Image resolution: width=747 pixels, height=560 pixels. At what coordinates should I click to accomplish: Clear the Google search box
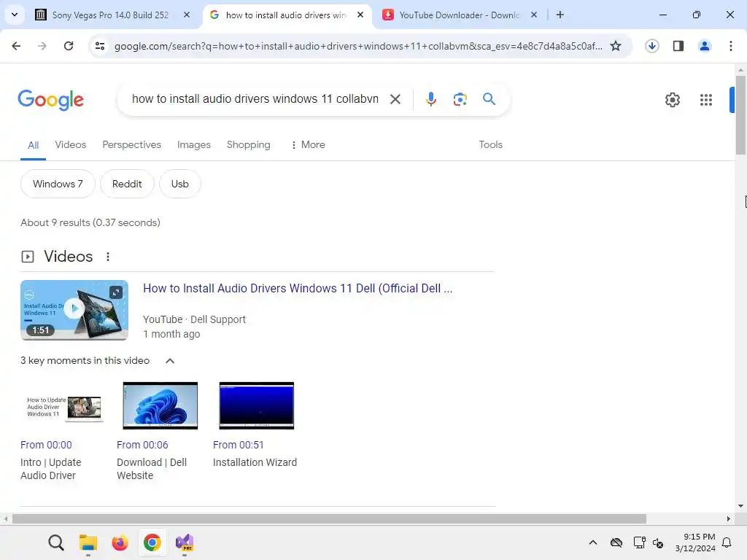395,99
